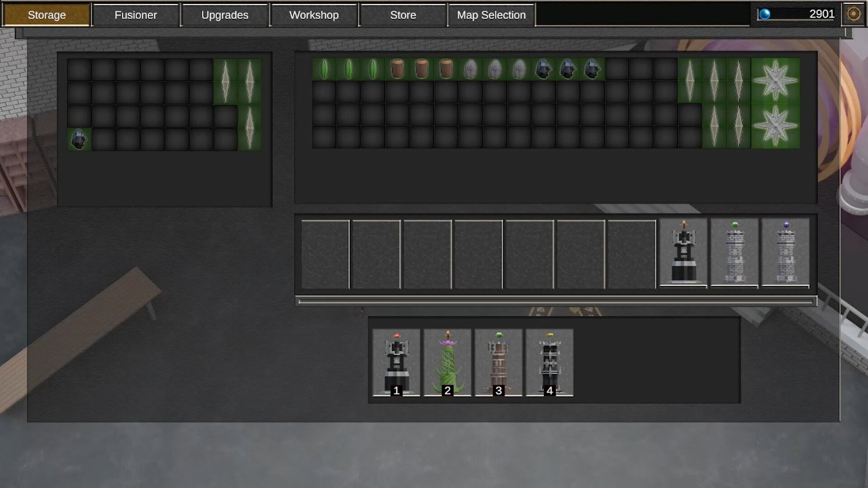Select the flame-topped black tower in the equipment row
The height and width of the screenshot is (488, 868).
click(683, 253)
